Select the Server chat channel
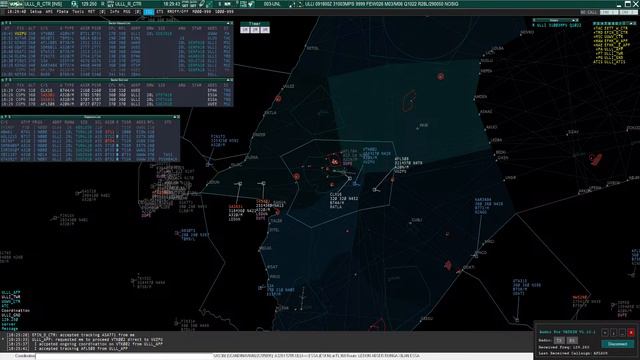This screenshot has height=360, width=640. coord(9,324)
